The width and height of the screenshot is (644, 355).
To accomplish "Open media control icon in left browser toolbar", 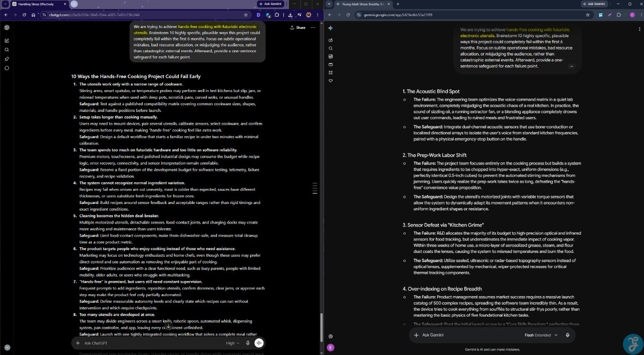I will coord(299,15).
